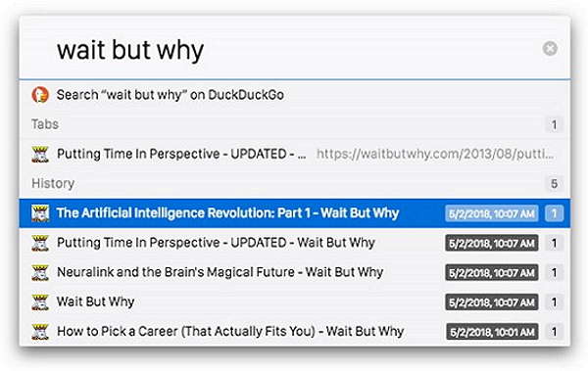Open The Artificial Intelligence Revolution: Part 1 result
Viewport: 588px width, 371px height.
click(295, 213)
